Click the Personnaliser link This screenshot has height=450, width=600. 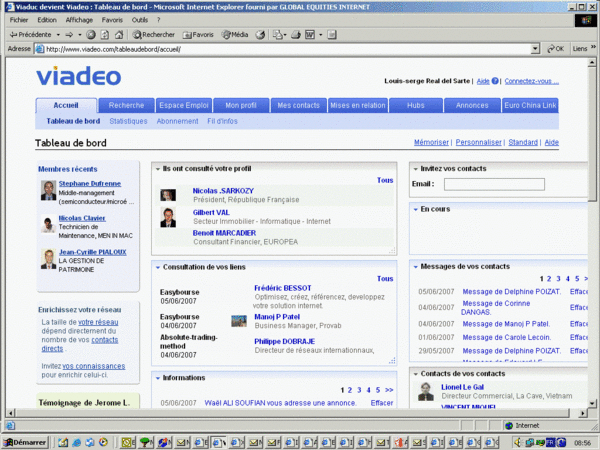(478, 142)
